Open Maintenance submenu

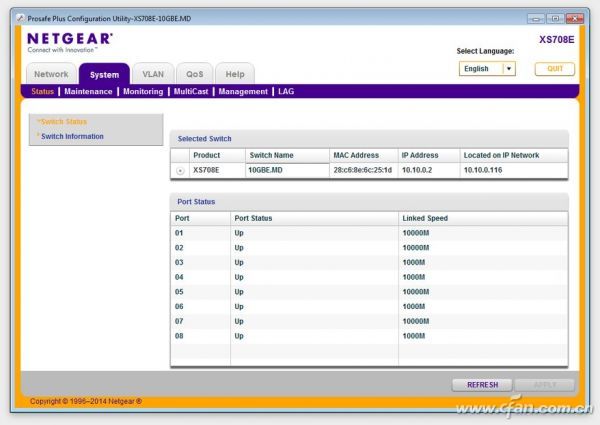coord(88,91)
